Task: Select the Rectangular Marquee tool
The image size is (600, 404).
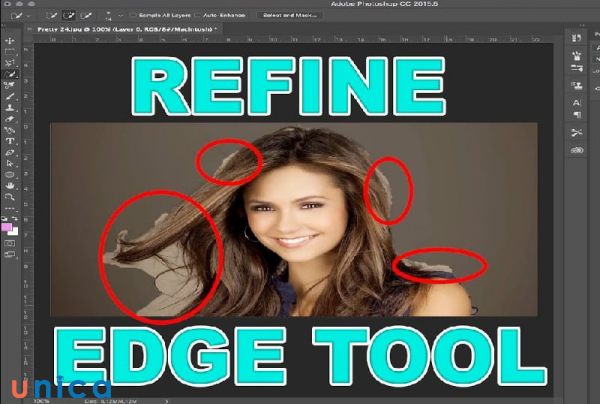Action: tap(10, 52)
